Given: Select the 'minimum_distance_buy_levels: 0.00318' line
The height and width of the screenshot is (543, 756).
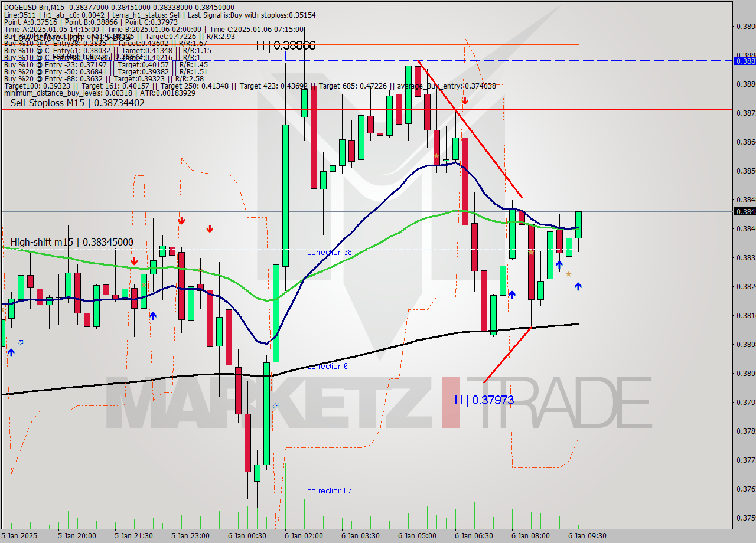Looking at the screenshot, I should point(99,93).
